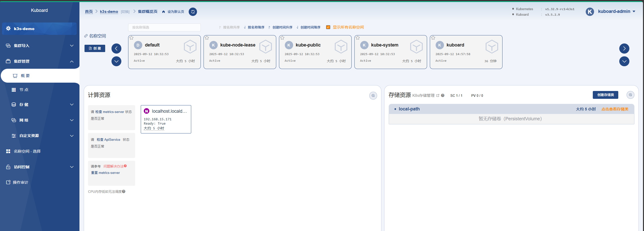Viewport: 644px width, 231px height.
Task: Click the k3s-demo cluster gear icon
Action: (8, 29)
